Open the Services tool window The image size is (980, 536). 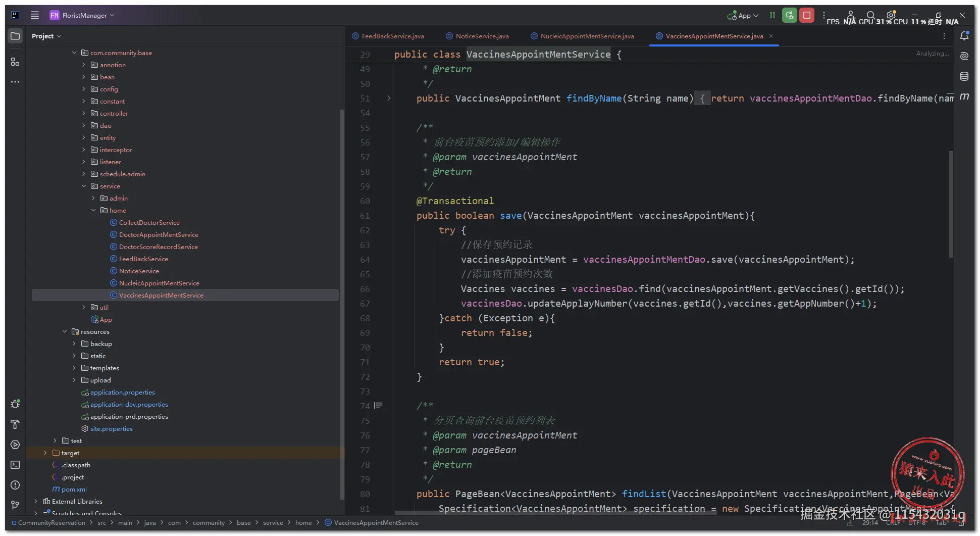[x=15, y=445]
